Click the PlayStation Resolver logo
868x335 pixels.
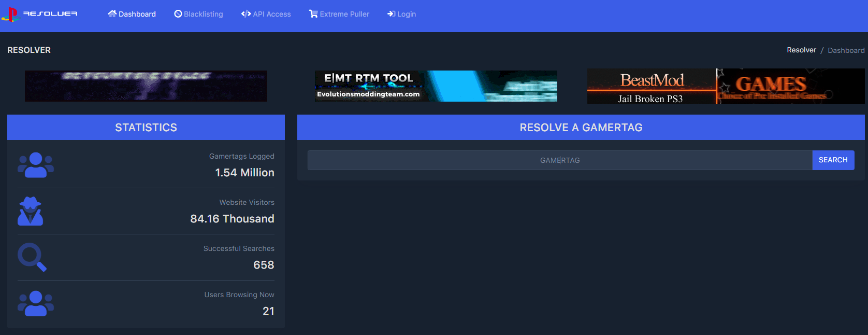(39, 14)
